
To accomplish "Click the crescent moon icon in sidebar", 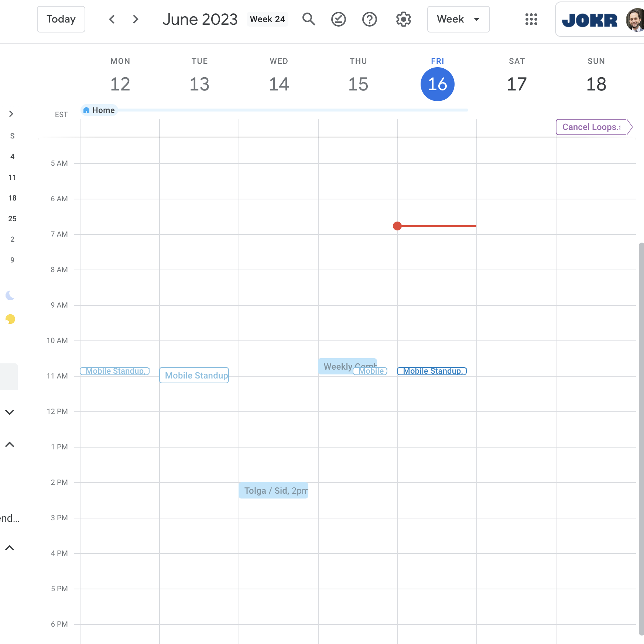I will click(x=10, y=295).
